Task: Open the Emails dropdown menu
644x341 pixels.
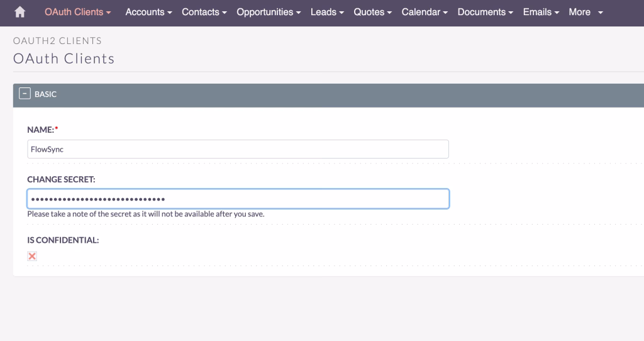Action: click(541, 12)
